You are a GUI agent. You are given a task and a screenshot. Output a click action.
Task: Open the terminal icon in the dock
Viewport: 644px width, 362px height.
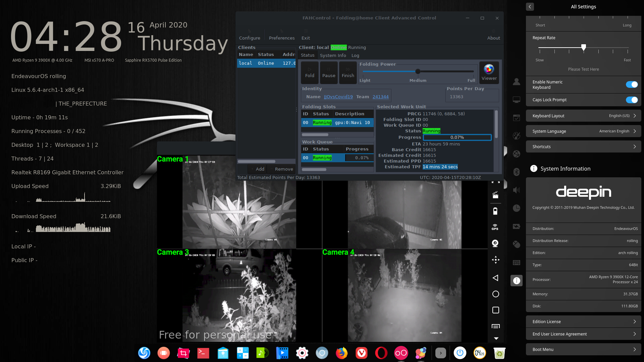click(x=203, y=353)
